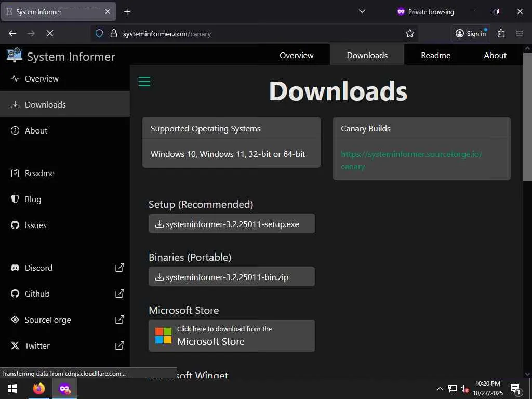Click the Binaries (Portable) heading
The image size is (532, 399).
[190, 257]
